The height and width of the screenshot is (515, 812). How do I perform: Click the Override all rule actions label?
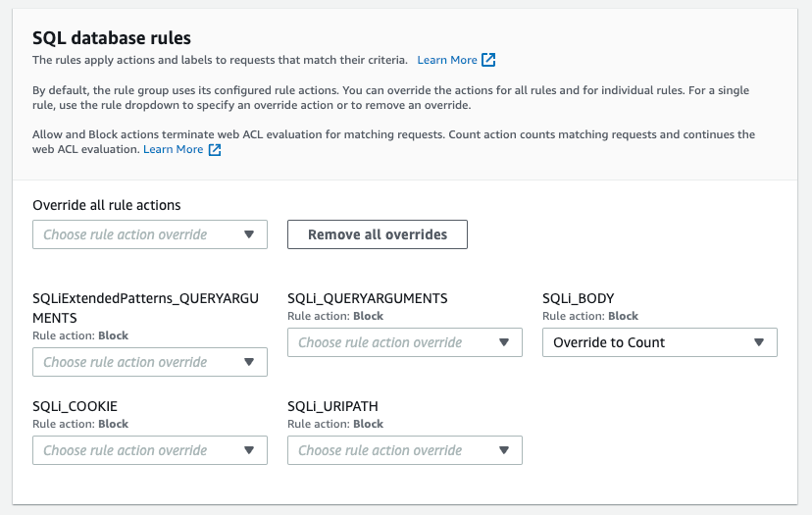pos(107,205)
